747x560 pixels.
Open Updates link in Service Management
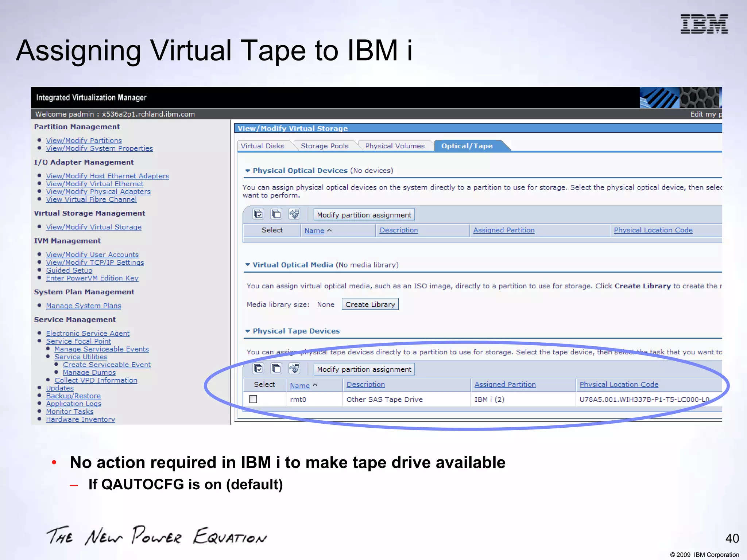60,388
